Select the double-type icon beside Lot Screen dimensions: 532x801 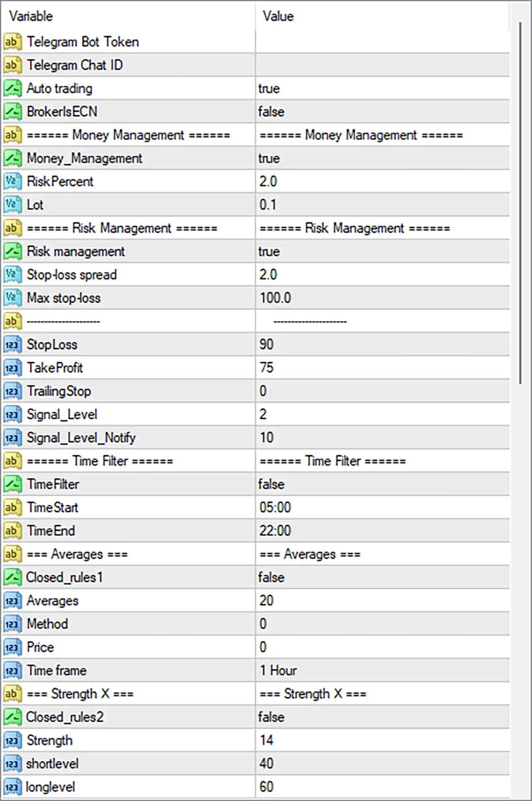pyautogui.click(x=12, y=205)
